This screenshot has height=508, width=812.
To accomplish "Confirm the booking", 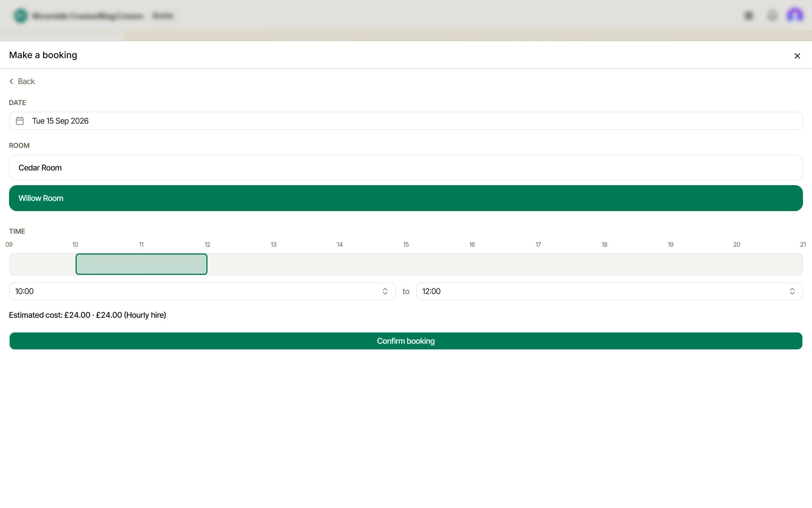I will 406,341.
